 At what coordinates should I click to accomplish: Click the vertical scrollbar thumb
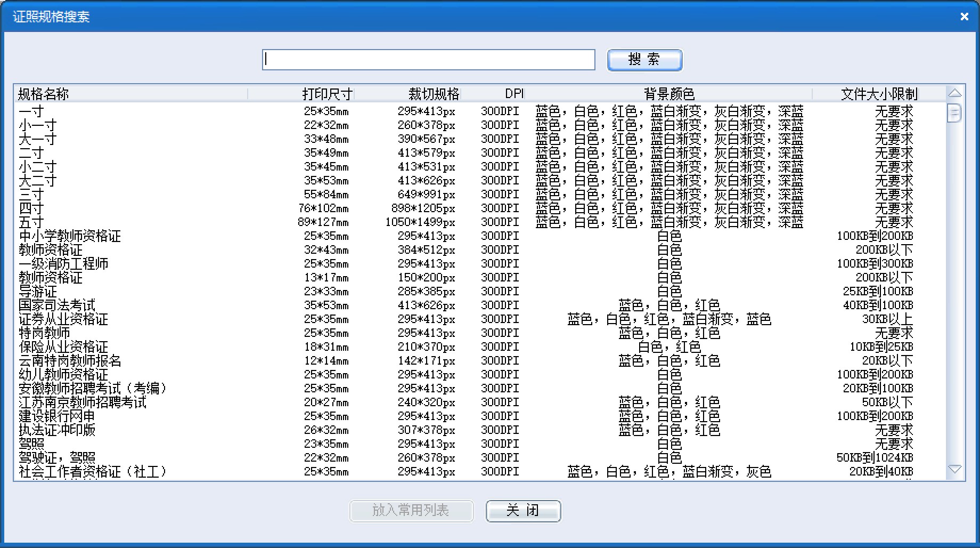(x=954, y=113)
